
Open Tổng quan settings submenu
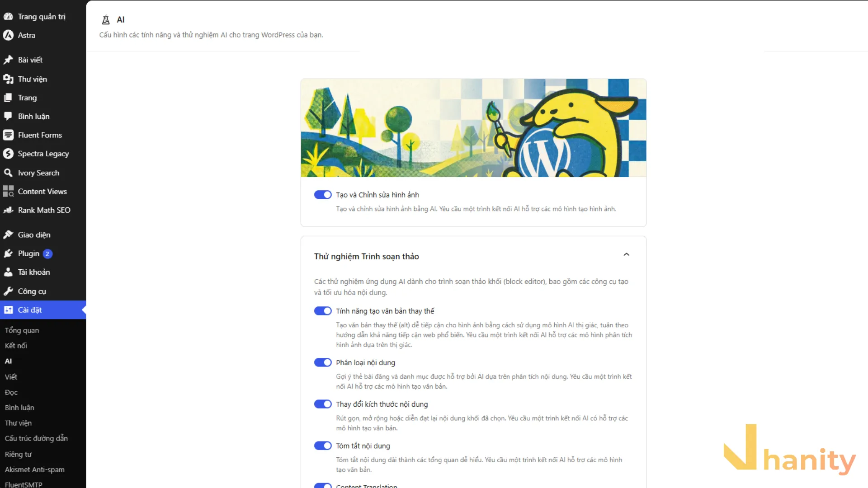pos(22,330)
